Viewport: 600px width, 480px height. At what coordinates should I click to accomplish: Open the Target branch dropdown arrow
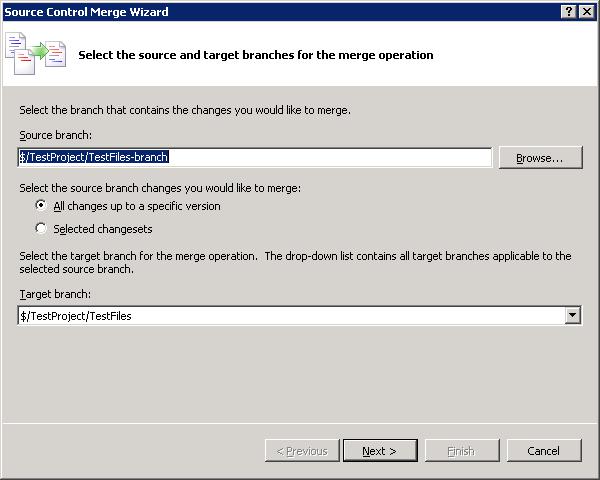tap(572, 316)
